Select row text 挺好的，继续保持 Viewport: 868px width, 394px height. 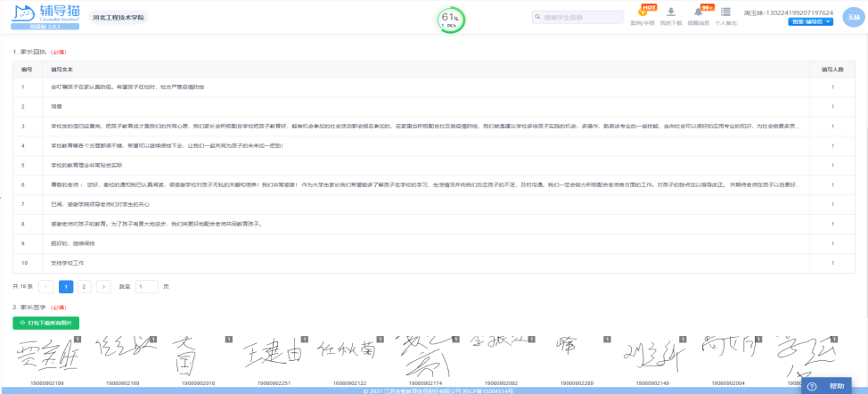(72, 243)
